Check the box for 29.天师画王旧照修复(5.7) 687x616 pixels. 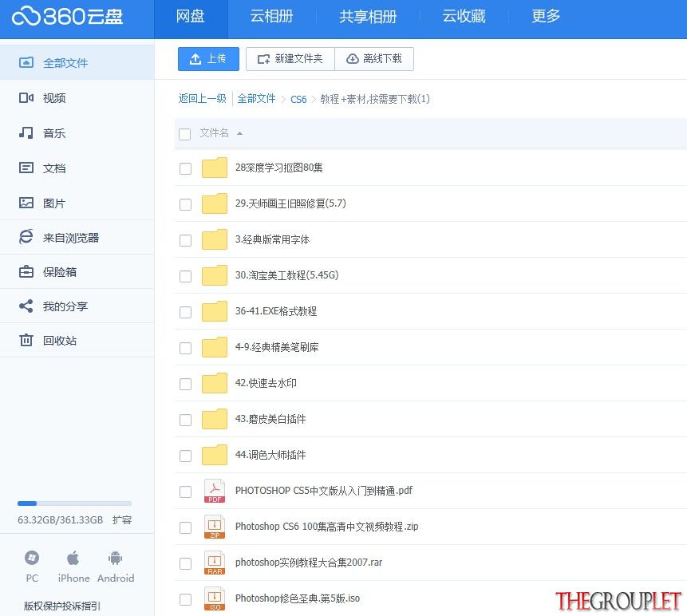[x=185, y=204]
